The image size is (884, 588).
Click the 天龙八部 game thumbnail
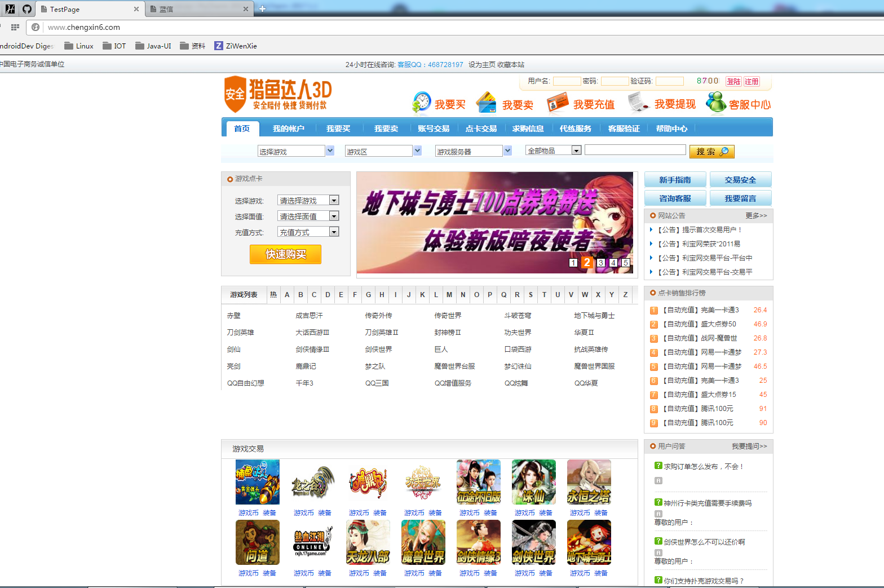click(x=368, y=542)
